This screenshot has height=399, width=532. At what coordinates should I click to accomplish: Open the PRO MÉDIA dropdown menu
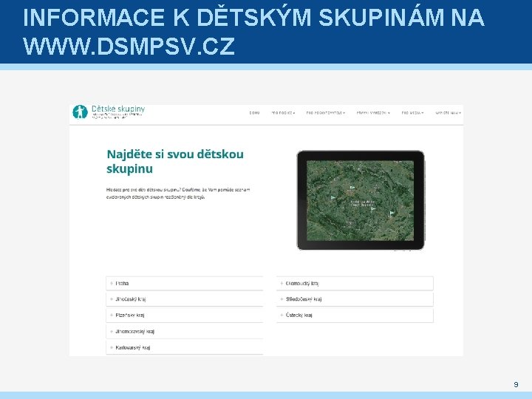tap(412, 113)
